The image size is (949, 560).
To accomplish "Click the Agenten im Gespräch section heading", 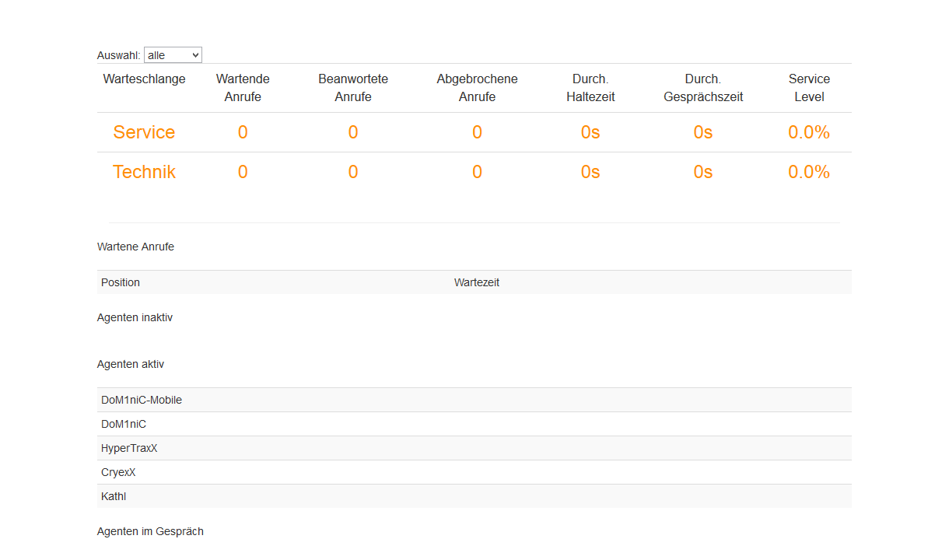I will click(x=150, y=531).
